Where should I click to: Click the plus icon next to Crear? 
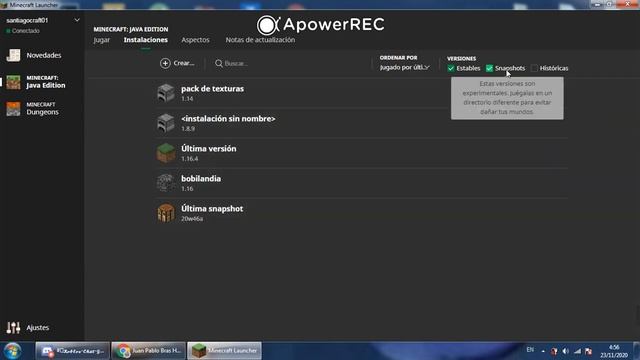(x=165, y=63)
